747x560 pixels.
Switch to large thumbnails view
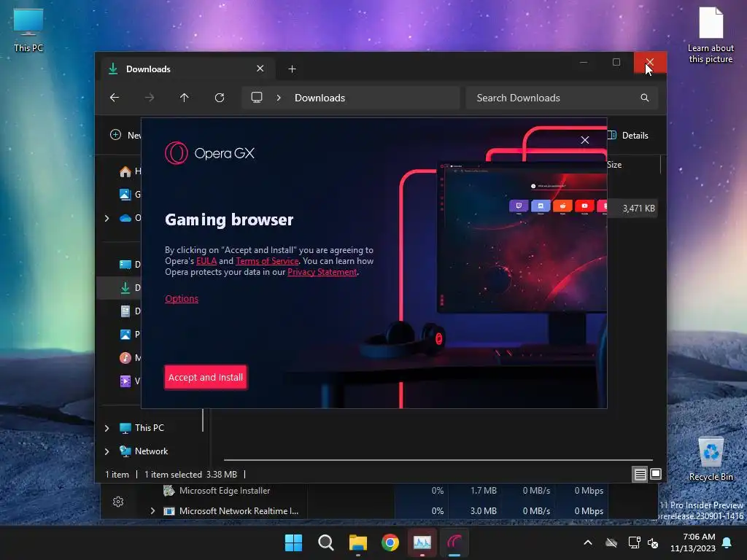click(656, 474)
